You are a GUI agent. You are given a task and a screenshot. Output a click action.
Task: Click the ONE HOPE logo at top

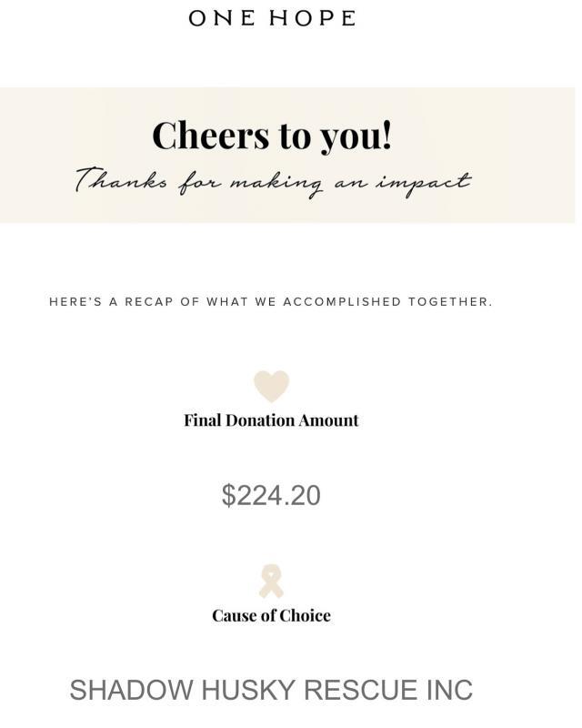[x=272, y=18]
